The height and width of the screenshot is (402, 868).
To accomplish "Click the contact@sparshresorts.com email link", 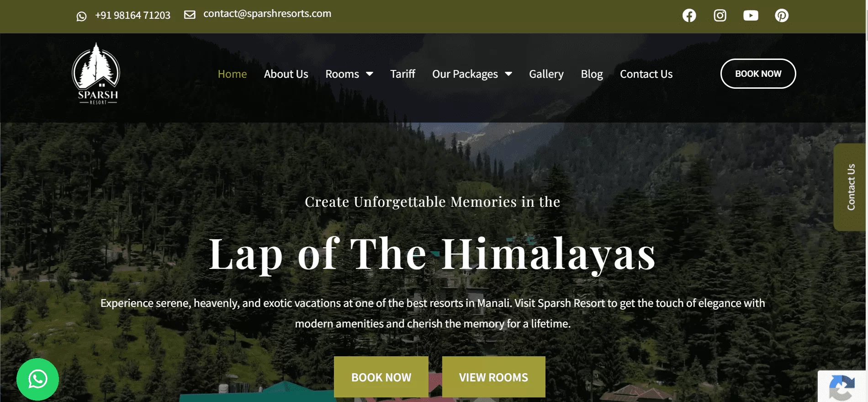I will 267,14.
